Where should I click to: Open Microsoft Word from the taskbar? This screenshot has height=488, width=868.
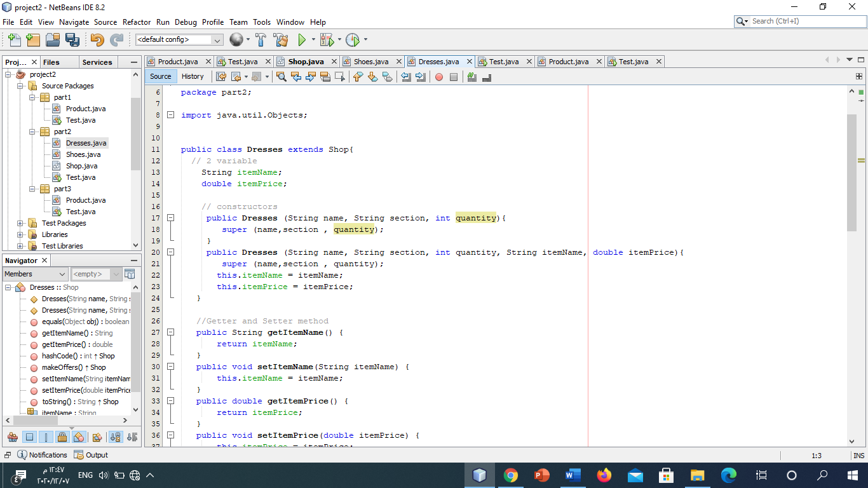point(573,475)
